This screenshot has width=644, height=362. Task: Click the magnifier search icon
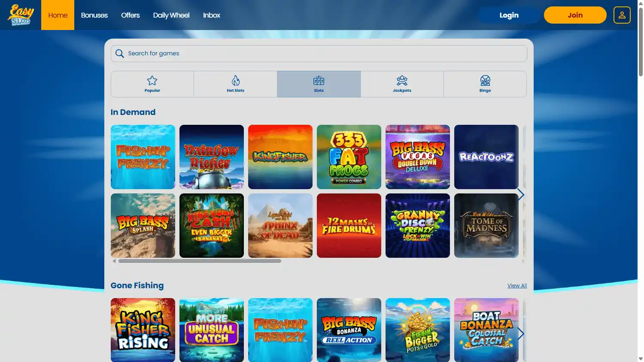[120, 54]
